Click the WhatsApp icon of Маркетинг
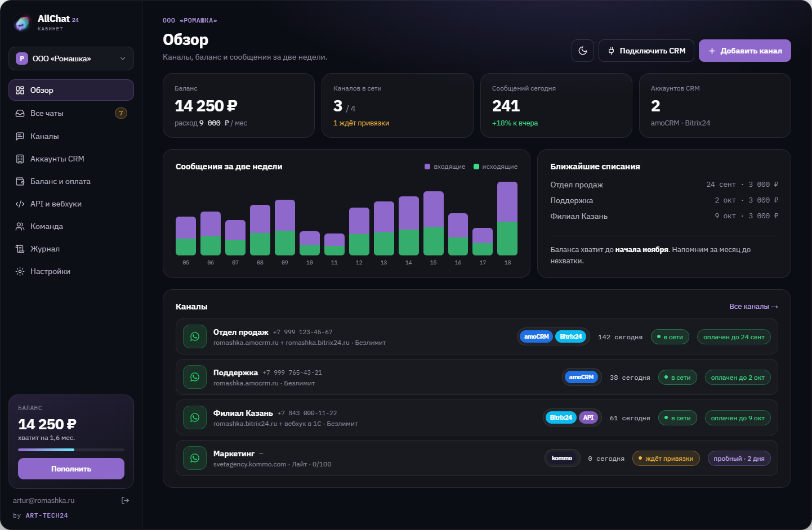Screen dimensions: 812x530 click(195, 458)
